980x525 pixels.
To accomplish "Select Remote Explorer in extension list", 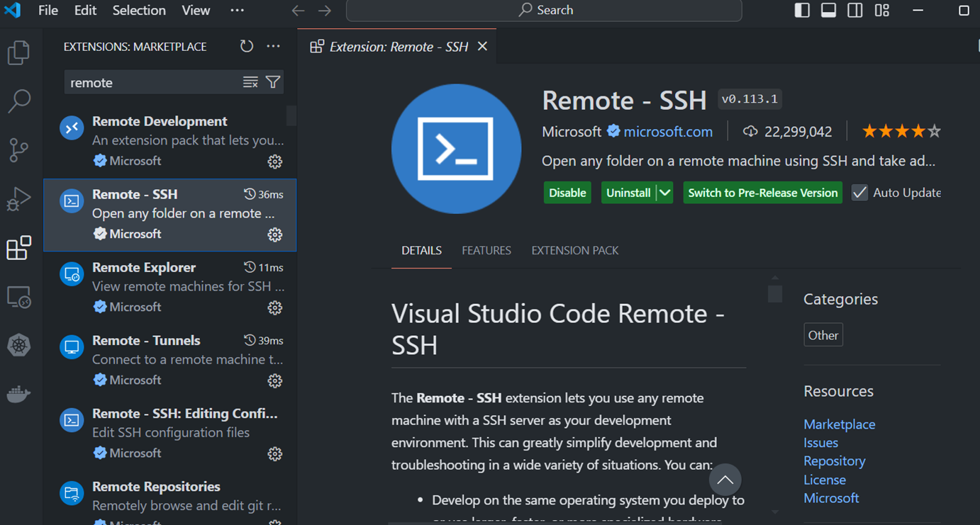I will pos(170,288).
